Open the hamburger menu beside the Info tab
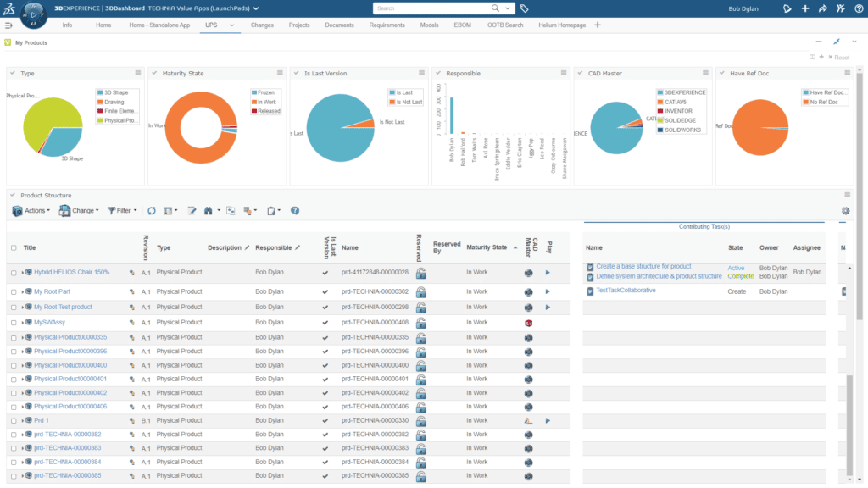The width and height of the screenshot is (868, 488). point(8,25)
